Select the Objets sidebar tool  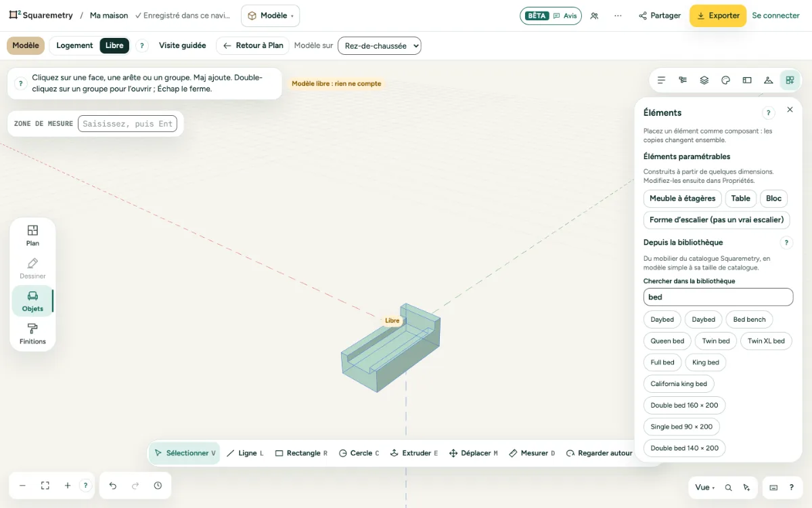pyautogui.click(x=32, y=301)
